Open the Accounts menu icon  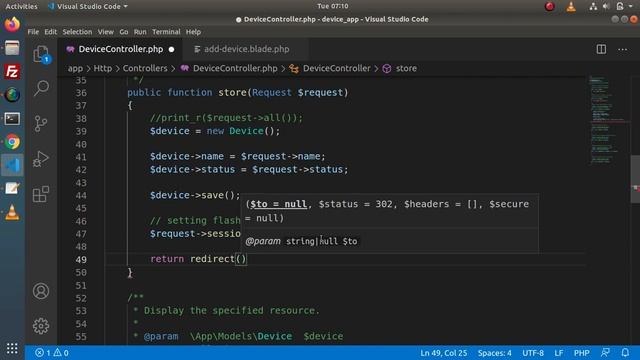tap(41, 291)
